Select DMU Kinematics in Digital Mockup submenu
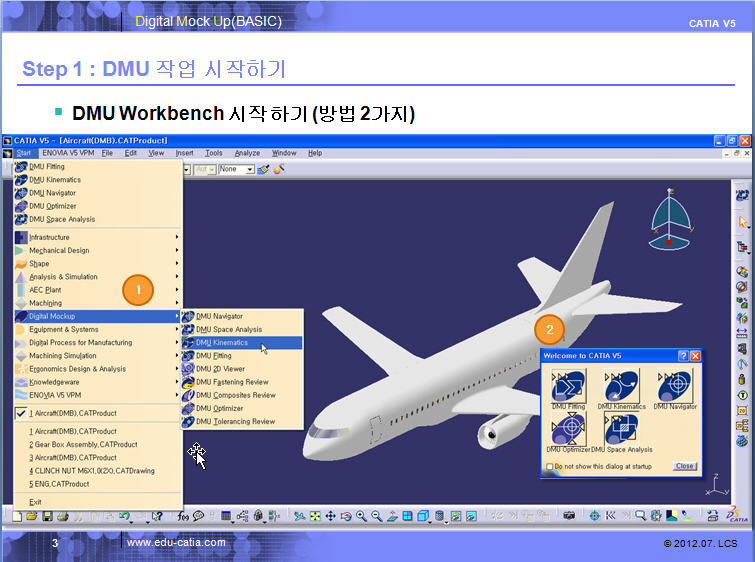The image size is (755, 562). pyautogui.click(x=222, y=343)
